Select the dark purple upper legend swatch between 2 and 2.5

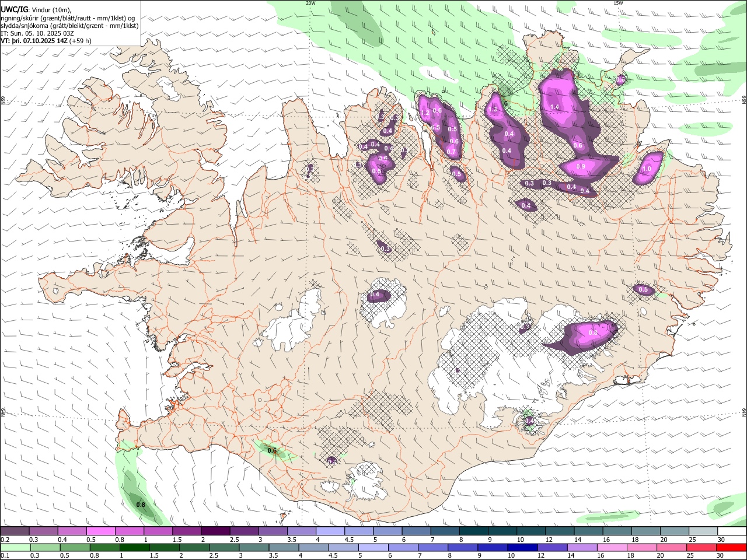click(215, 531)
